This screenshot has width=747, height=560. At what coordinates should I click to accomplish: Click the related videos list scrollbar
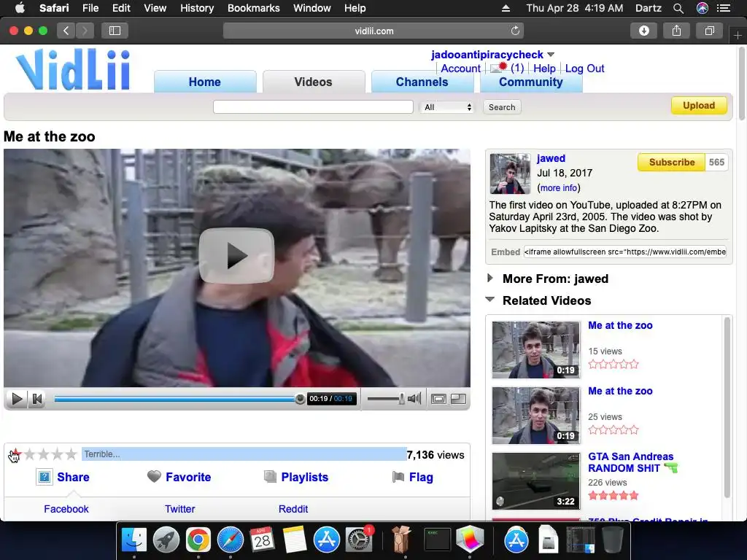pyautogui.click(x=727, y=408)
